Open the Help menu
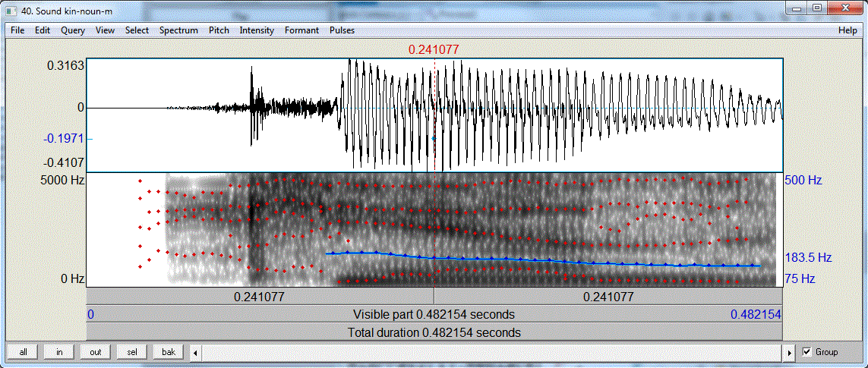Viewport: 868px width, 368px height. click(x=847, y=30)
